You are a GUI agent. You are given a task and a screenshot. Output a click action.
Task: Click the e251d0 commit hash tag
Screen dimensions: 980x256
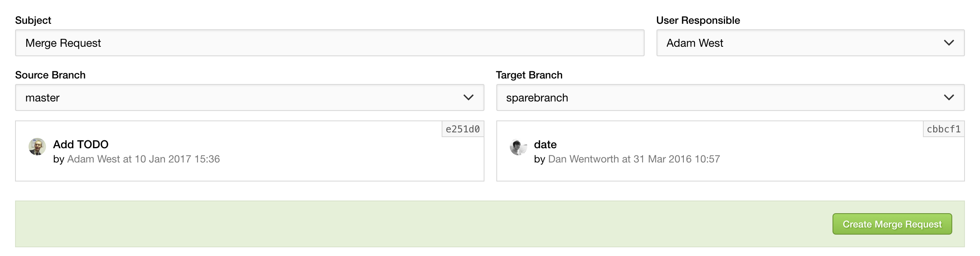pos(463,129)
